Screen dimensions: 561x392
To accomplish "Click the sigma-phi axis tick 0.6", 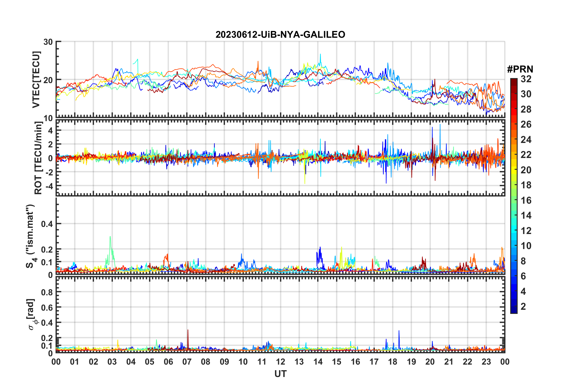I will point(47,308).
